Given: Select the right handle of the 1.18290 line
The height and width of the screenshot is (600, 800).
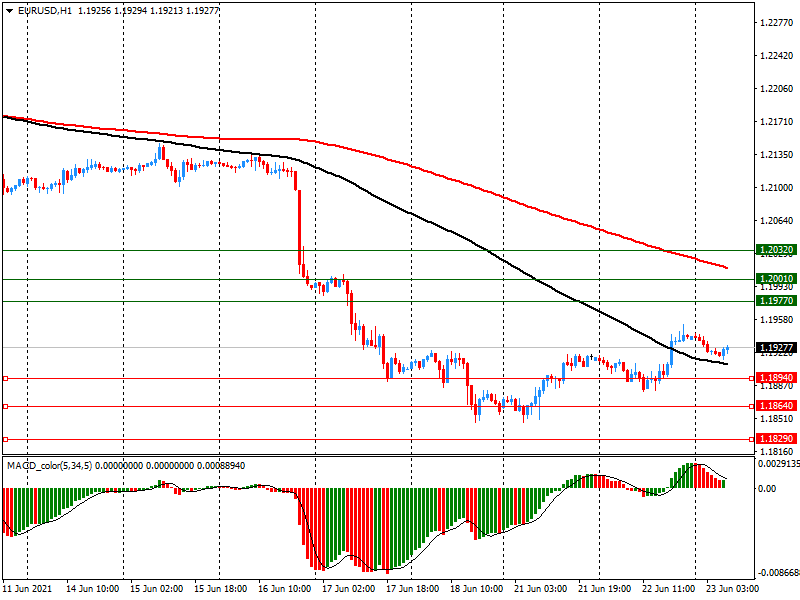Looking at the screenshot, I should point(752,439).
